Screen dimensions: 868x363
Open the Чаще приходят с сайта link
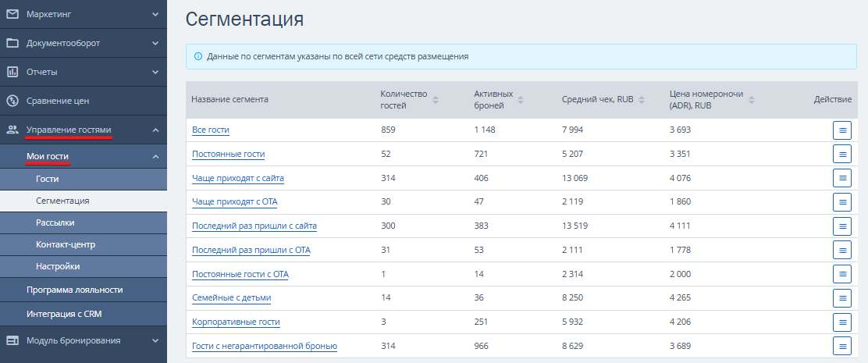(238, 178)
